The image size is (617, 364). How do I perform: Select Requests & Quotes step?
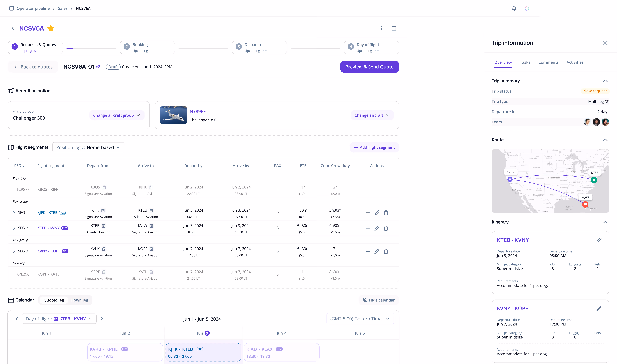[35, 47]
